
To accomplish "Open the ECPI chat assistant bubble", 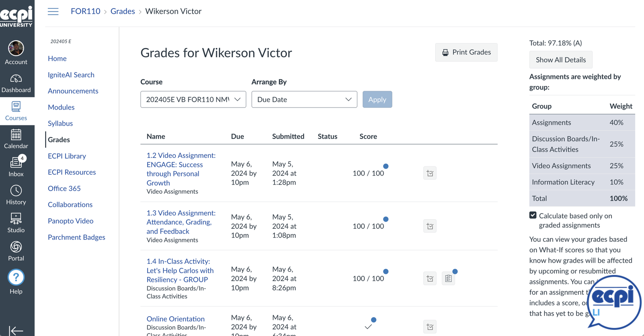I will click(x=614, y=302).
